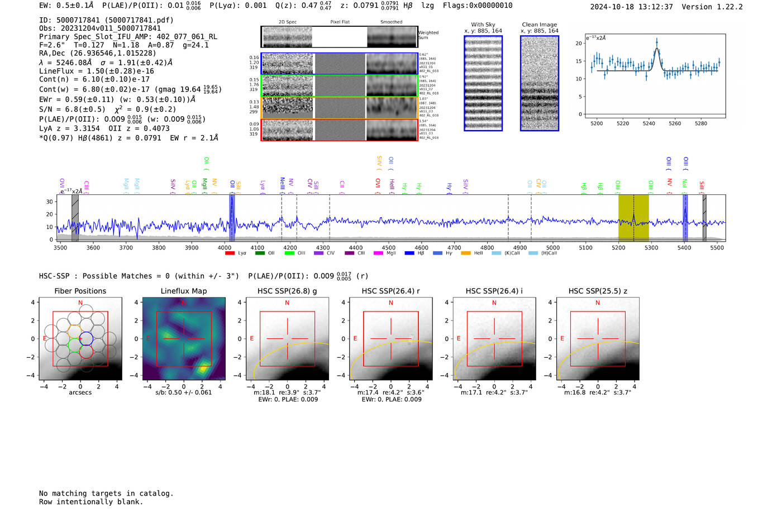Image resolution: width=782 pixels, height=532 pixels.
Task: Click the s/b: 0.50 +/- 0.061 label
Action: click(184, 392)
